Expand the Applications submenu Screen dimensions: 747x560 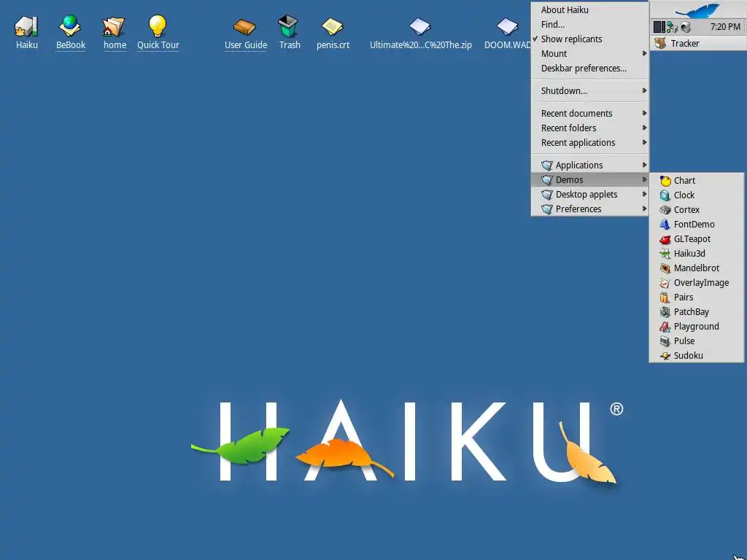[x=589, y=166]
